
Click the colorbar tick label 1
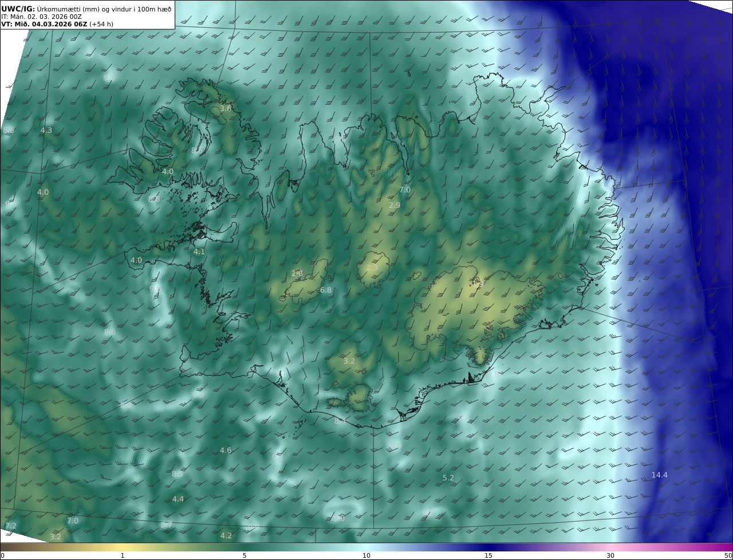click(x=123, y=555)
